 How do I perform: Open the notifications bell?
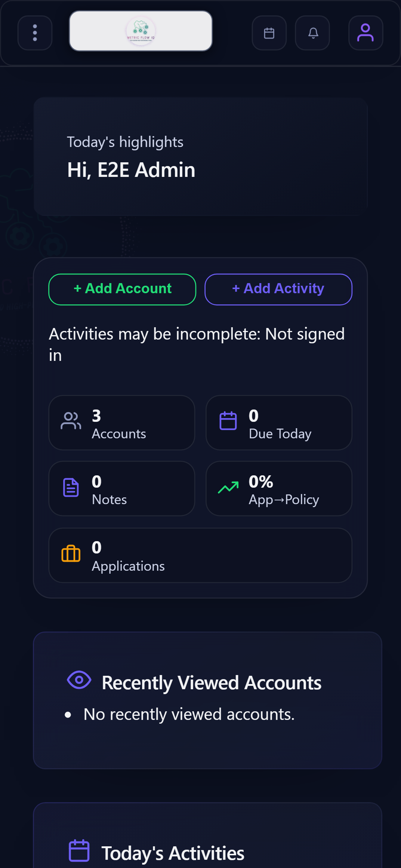pyautogui.click(x=313, y=33)
